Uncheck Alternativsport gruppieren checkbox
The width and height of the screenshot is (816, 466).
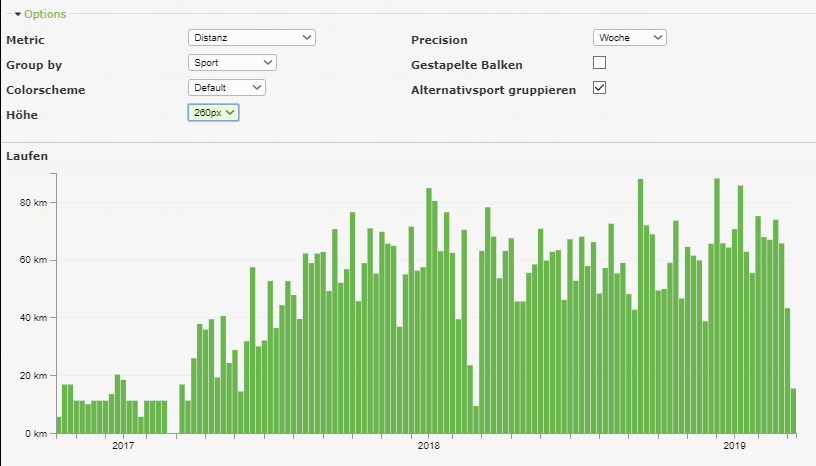(599, 88)
